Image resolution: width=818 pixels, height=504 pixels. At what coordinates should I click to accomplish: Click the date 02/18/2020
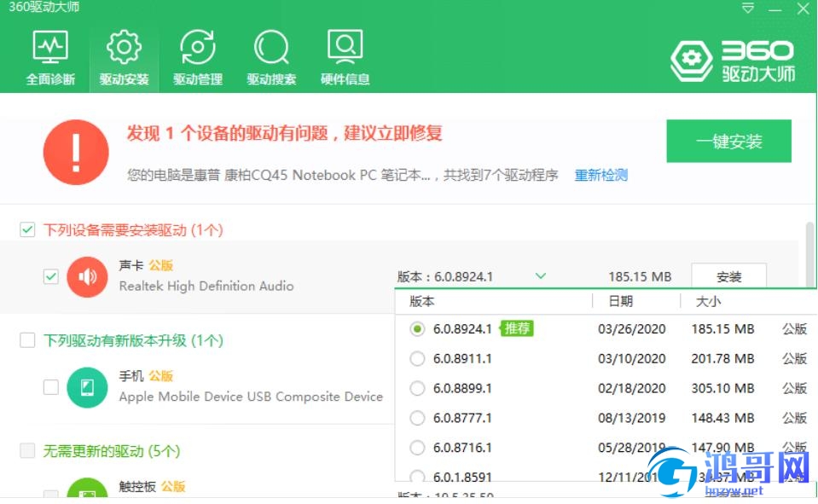(632, 389)
